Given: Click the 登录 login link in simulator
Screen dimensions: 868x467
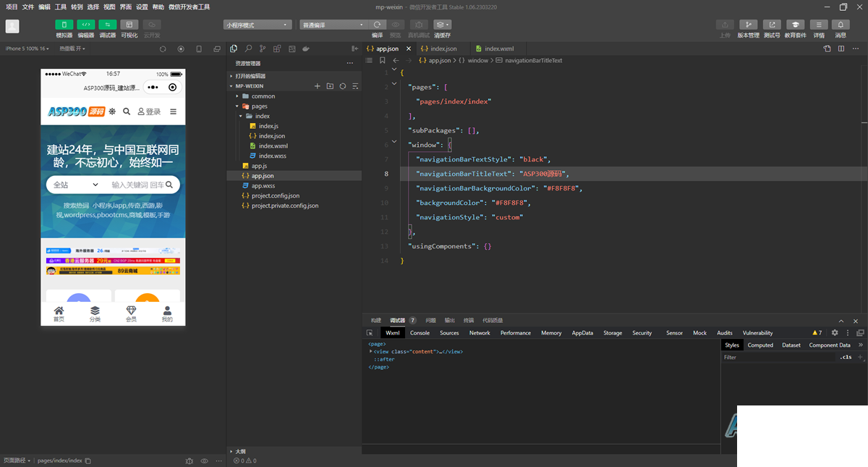Looking at the screenshot, I should 150,112.
